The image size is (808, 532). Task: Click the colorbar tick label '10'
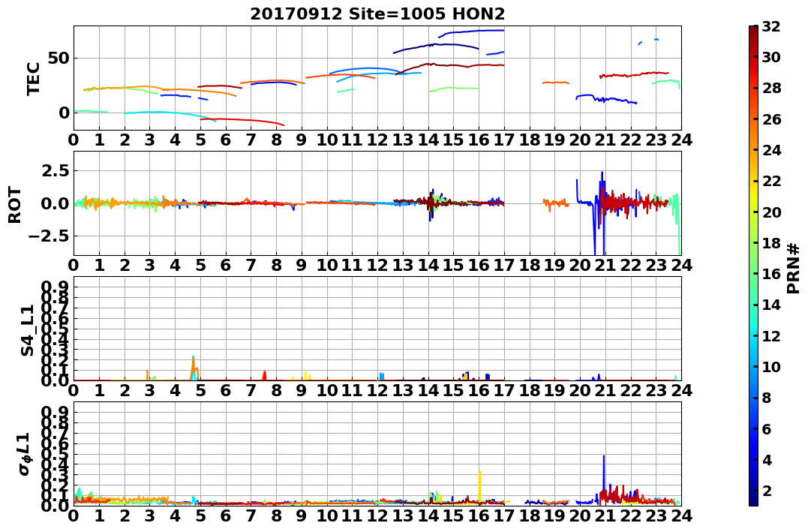coord(771,366)
